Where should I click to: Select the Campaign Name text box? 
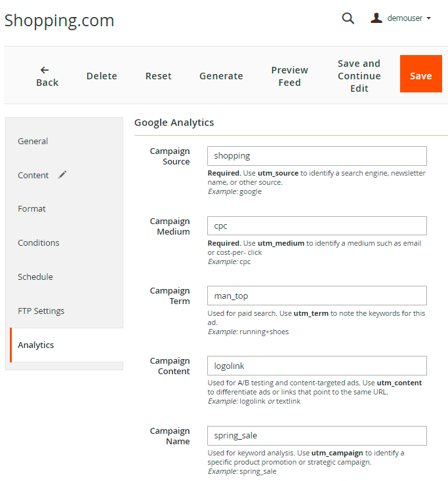(x=317, y=436)
